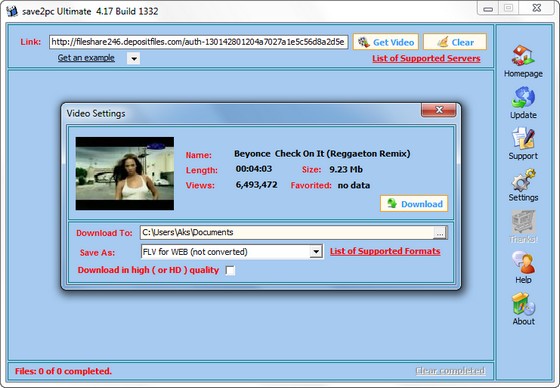Open the About icon

[x=523, y=304]
